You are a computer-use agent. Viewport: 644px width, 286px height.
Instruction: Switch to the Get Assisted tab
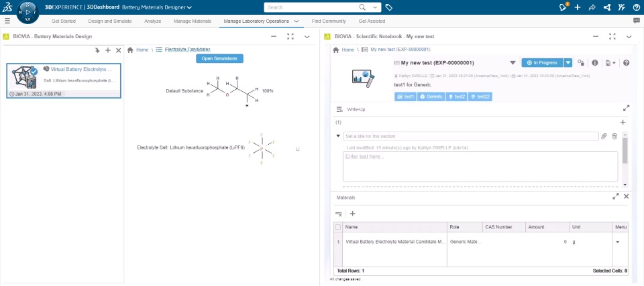[x=372, y=21]
